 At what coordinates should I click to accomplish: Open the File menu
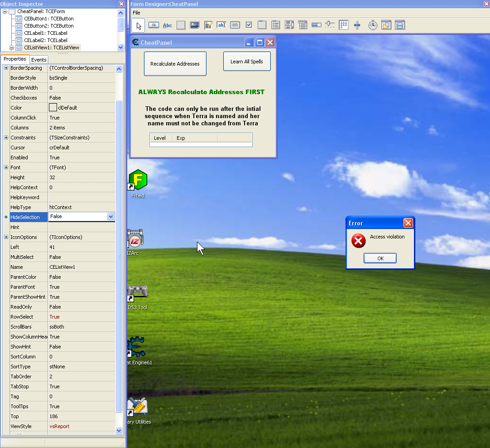136,13
